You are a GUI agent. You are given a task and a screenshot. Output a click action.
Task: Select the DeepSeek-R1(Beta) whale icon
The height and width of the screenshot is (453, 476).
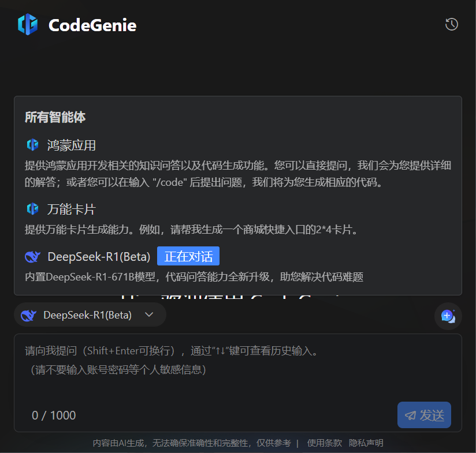click(32, 256)
